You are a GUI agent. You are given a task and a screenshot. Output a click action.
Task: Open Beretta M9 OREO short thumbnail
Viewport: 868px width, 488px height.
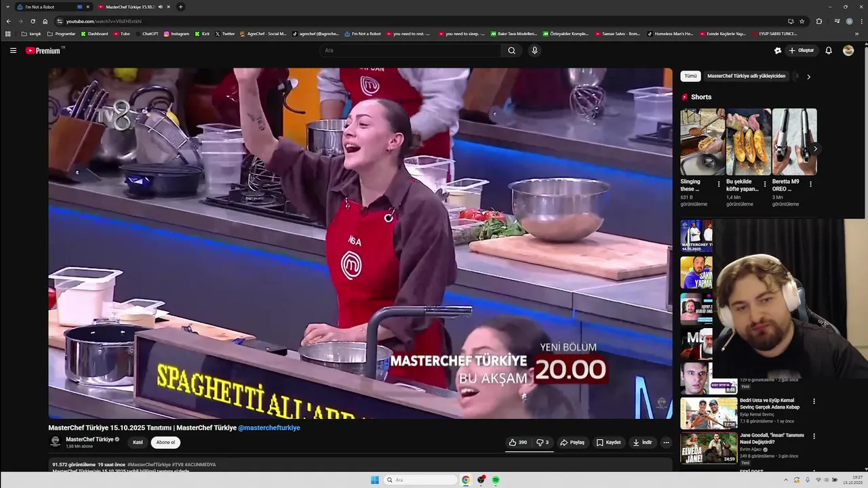point(794,142)
